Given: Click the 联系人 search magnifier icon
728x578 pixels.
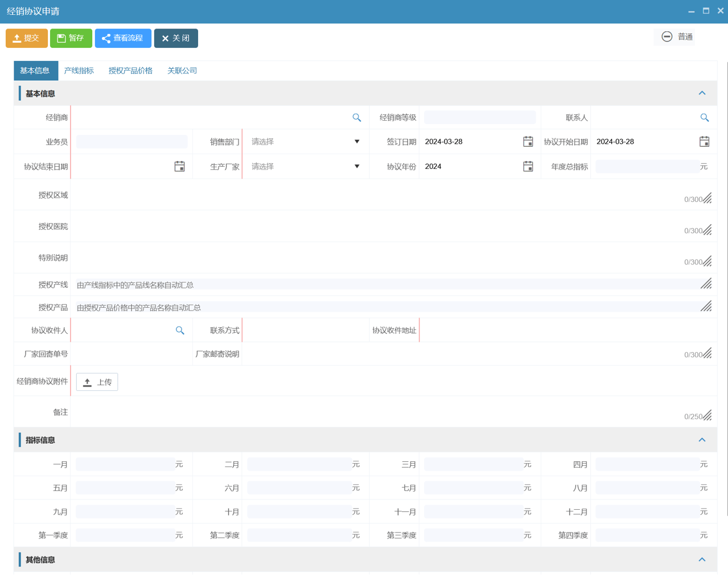Looking at the screenshot, I should tap(704, 118).
